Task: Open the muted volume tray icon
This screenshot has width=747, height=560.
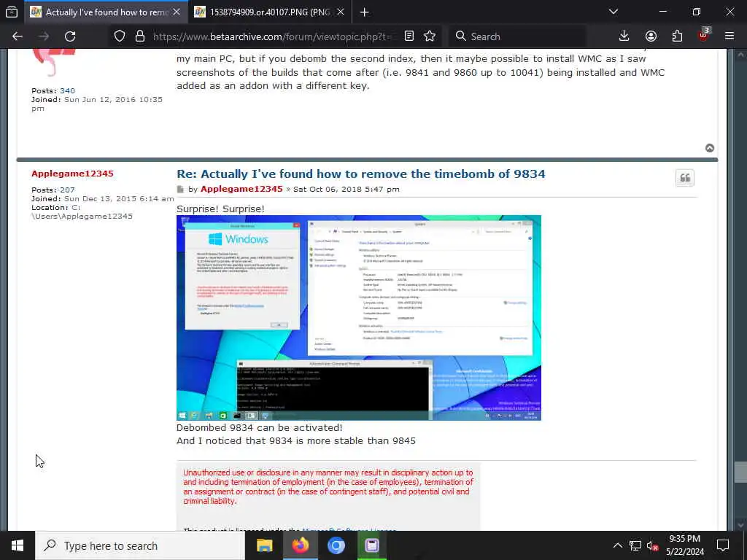Action: [652, 545]
